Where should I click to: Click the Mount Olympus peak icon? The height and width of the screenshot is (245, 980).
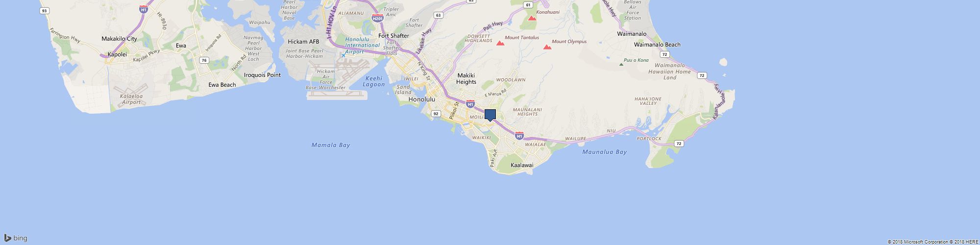[x=547, y=47]
